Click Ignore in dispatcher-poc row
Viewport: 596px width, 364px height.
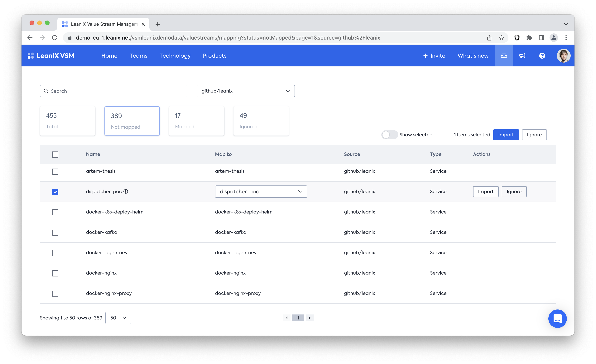pyautogui.click(x=514, y=192)
